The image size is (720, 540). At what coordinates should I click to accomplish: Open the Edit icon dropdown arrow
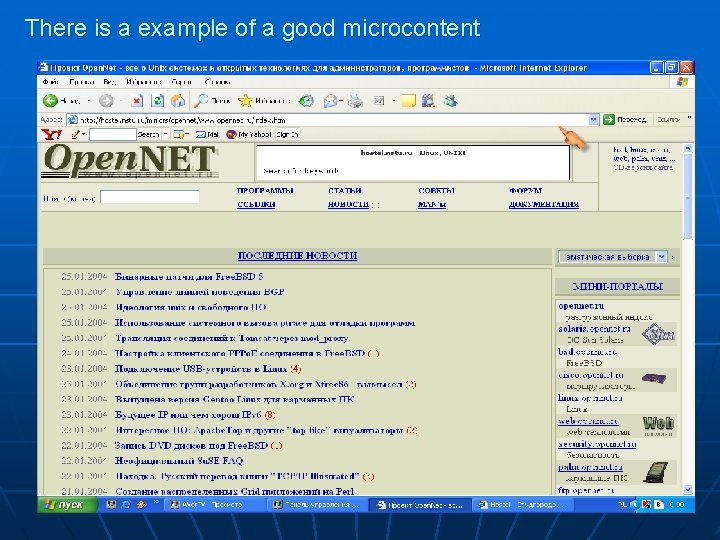click(394, 101)
